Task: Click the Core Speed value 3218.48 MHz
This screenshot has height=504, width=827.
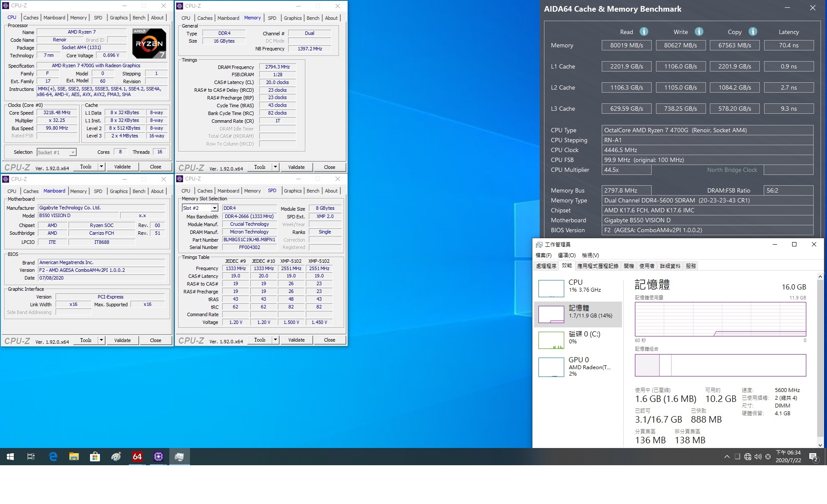Action: coord(57,112)
